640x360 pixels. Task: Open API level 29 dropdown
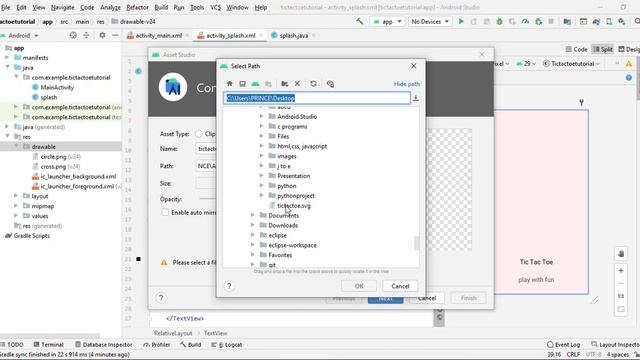526,64
